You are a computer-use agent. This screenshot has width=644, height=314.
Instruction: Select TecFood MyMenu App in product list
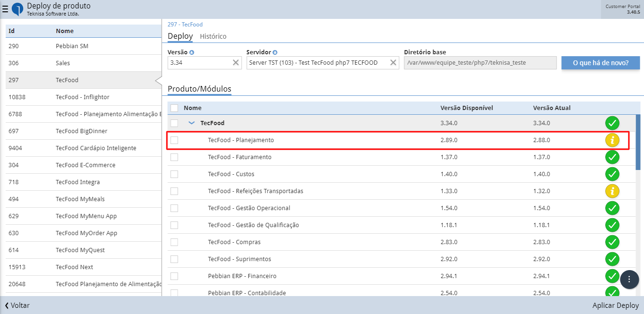tap(84, 216)
